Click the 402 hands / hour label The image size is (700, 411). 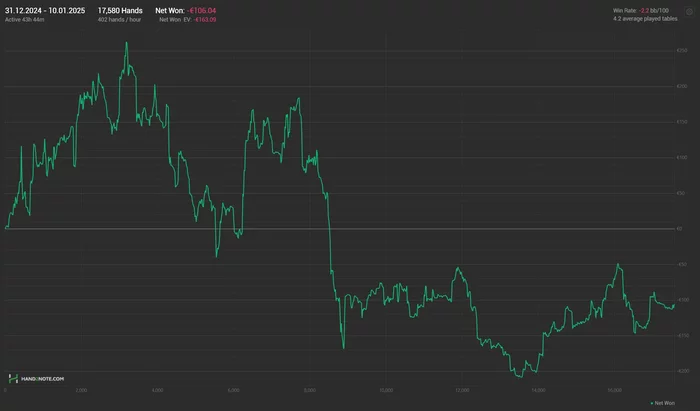(119, 20)
